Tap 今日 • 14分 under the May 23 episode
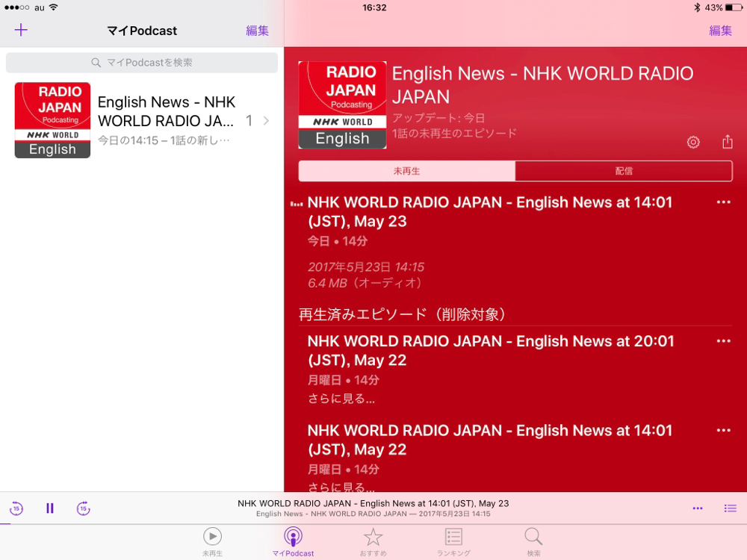 pos(338,241)
